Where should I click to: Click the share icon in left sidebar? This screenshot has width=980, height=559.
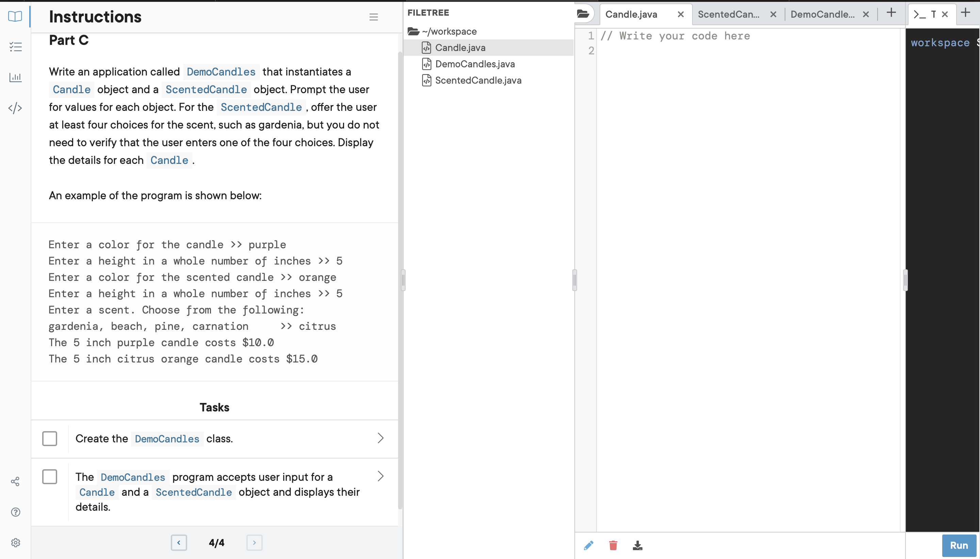[x=15, y=481]
